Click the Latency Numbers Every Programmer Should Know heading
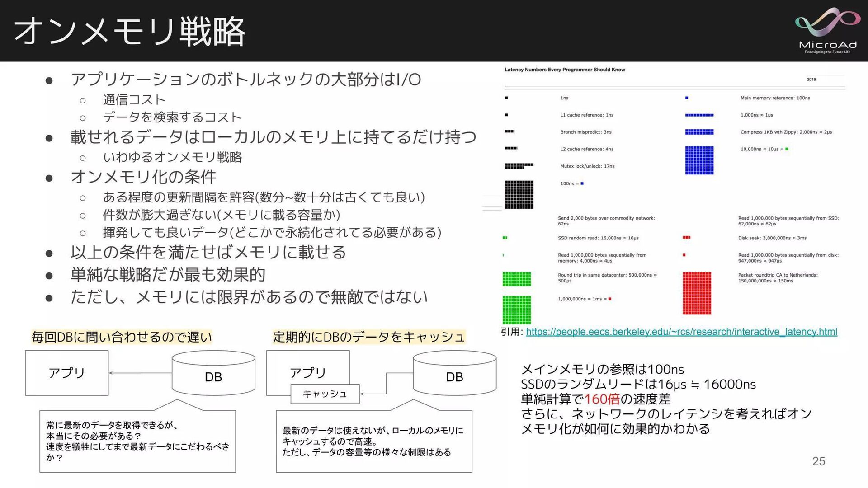868x488 pixels. pos(565,70)
